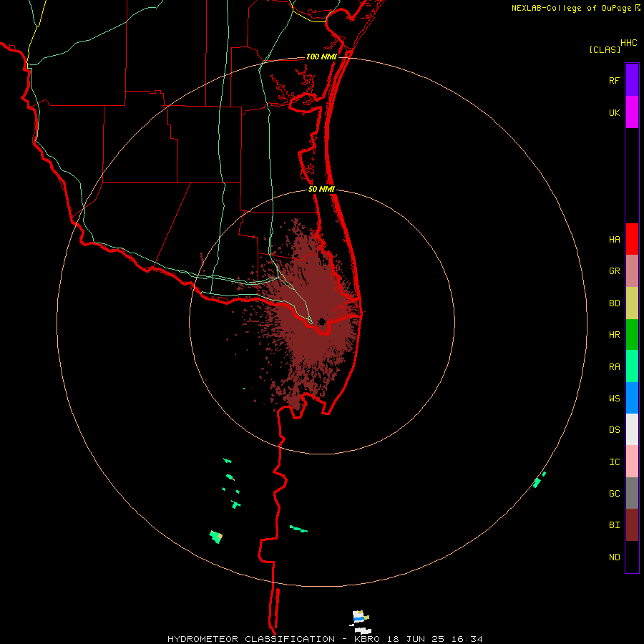Image resolution: width=644 pixels, height=644 pixels.
Task: Click the HYDROMETEOR CLASSIFICATION title text
Action: pos(251,639)
